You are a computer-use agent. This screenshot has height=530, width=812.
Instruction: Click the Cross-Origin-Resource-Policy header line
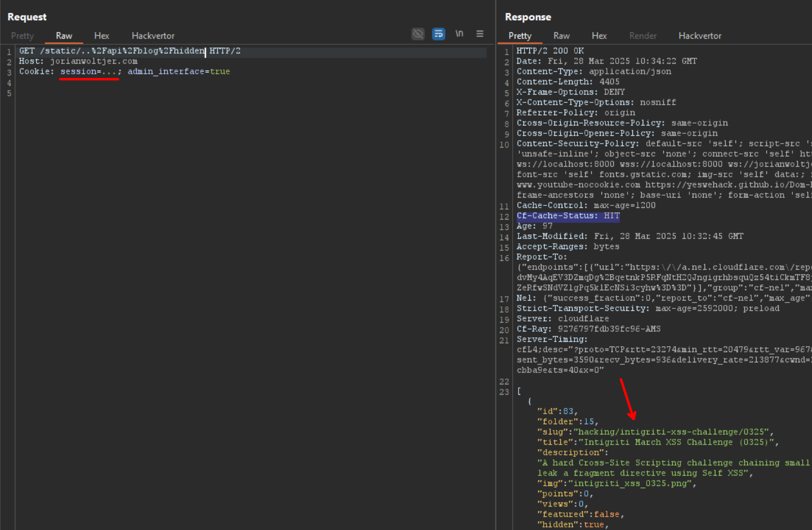[x=622, y=123]
